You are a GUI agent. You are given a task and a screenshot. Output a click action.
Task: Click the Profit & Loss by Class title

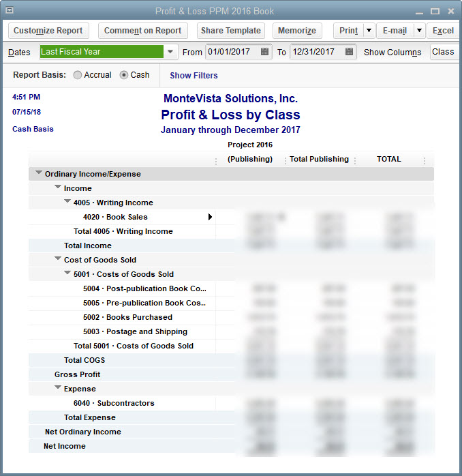[x=230, y=115]
